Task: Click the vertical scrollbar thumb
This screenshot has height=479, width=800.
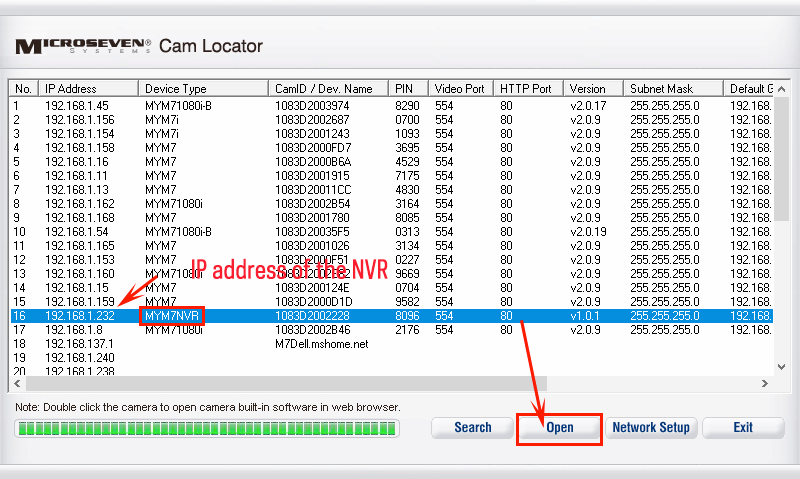Action: coord(781,158)
